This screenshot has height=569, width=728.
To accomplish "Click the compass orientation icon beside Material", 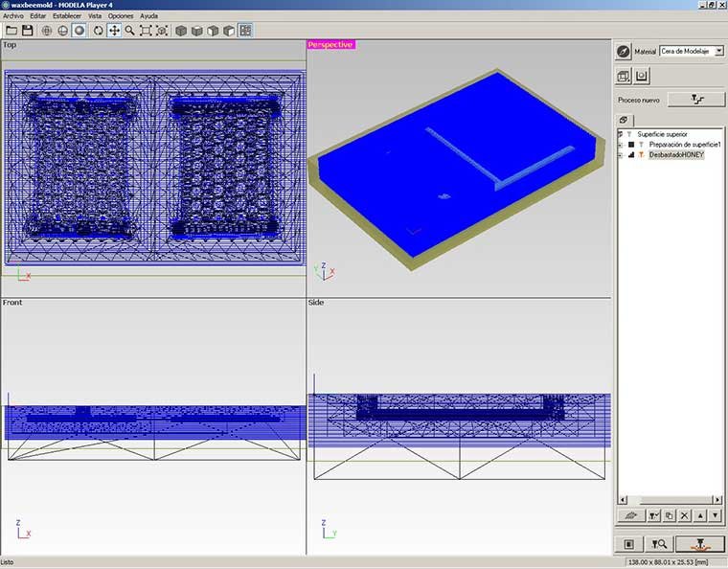I will [x=623, y=52].
